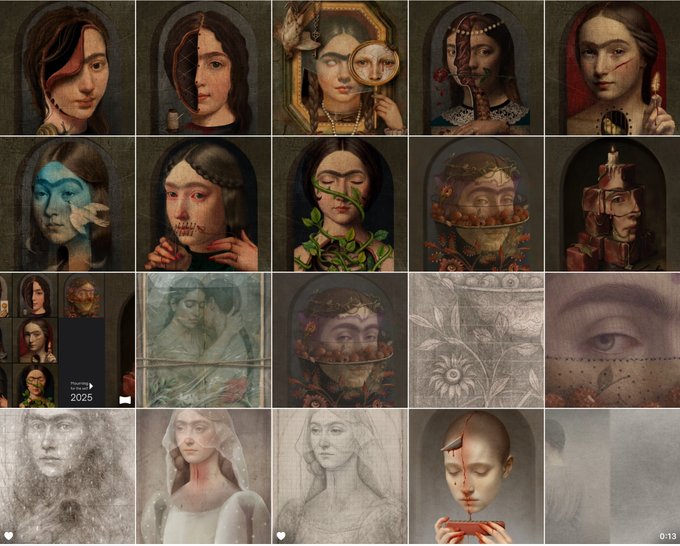Viewport: 680px width, 546px height.
Task: Open blue-faced portrait with white bird
Action: [x=67, y=204]
